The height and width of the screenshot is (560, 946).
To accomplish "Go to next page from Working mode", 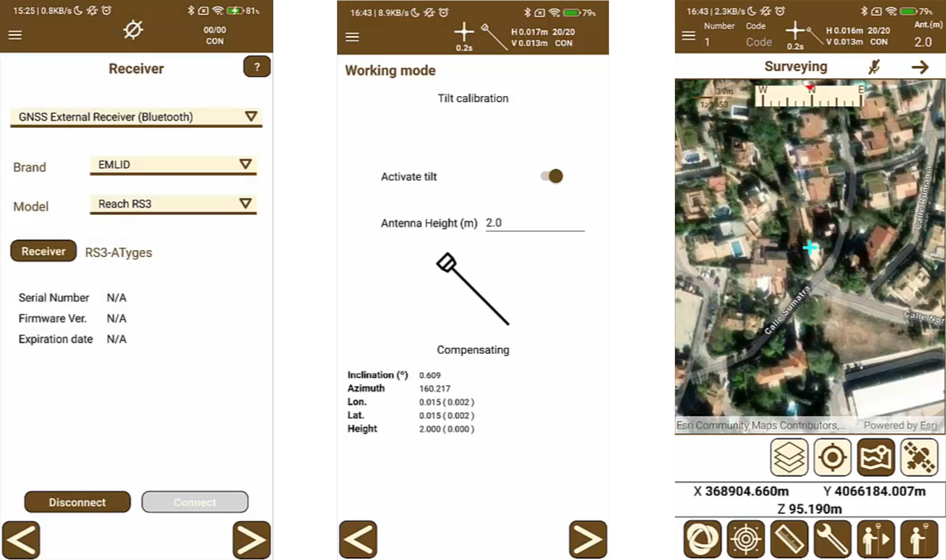I will (x=588, y=539).
